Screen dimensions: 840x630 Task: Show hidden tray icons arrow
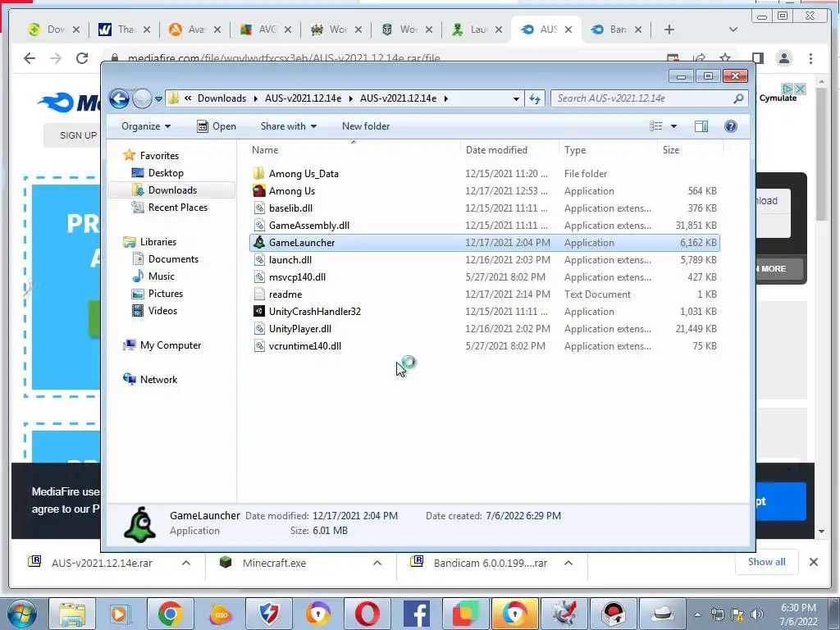click(x=697, y=615)
